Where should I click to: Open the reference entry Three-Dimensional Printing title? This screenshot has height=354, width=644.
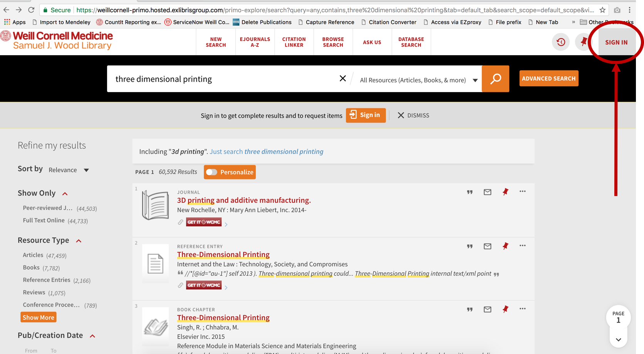click(x=223, y=255)
